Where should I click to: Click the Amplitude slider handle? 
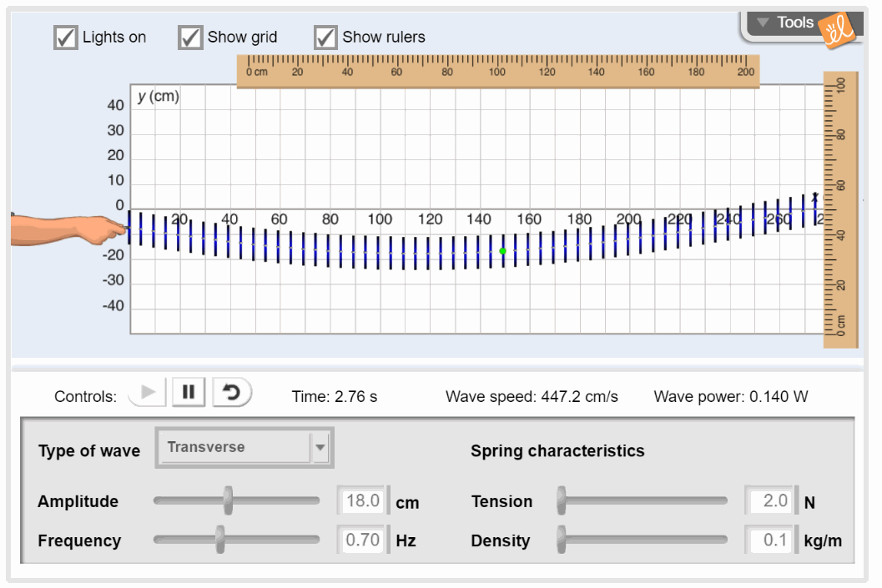point(228,500)
